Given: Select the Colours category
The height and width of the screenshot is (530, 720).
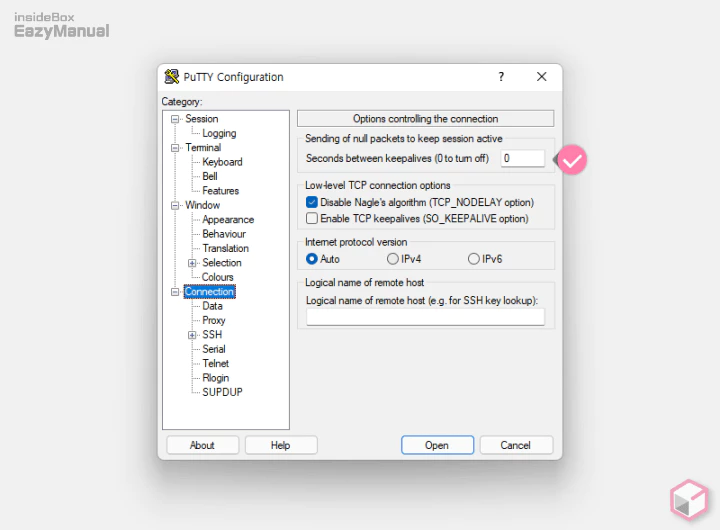Looking at the screenshot, I should pos(218,277).
